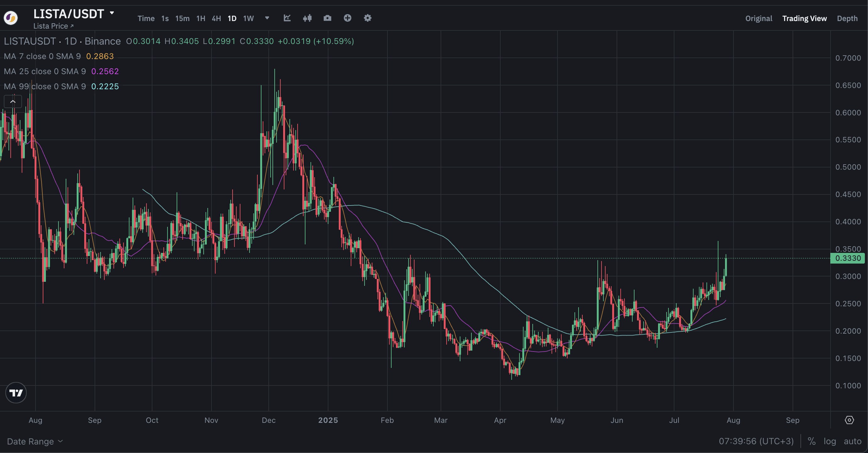
Task: Open the Lista Price link
Action: click(53, 26)
